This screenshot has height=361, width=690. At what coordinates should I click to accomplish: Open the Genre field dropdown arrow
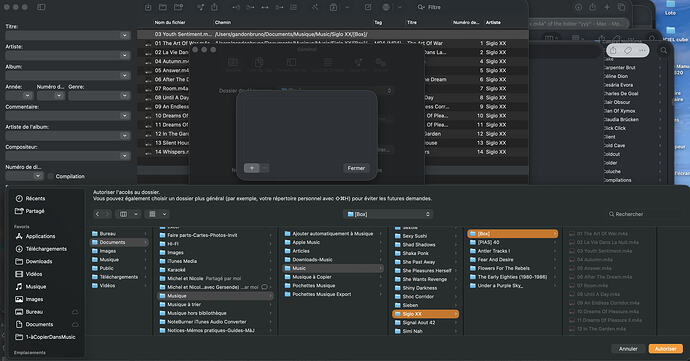[125, 96]
